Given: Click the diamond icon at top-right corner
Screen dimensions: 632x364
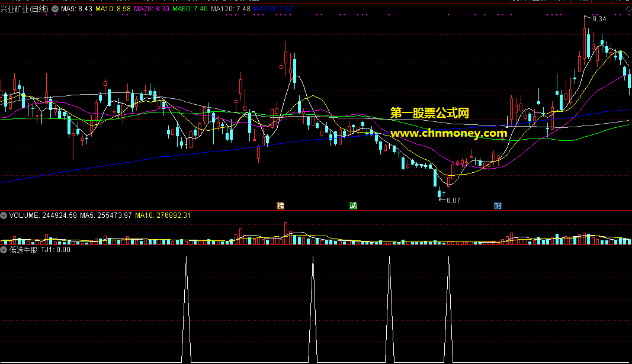Looking at the screenshot, I should coord(628,9).
